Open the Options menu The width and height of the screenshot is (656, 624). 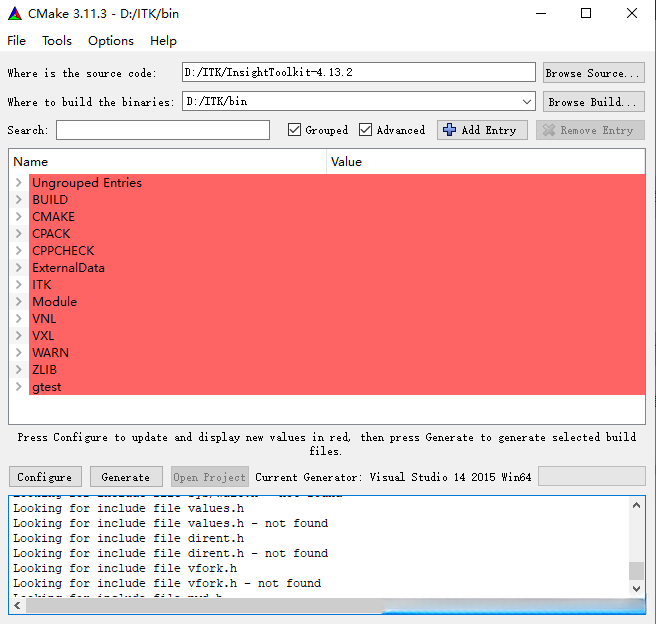tap(111, 41)
